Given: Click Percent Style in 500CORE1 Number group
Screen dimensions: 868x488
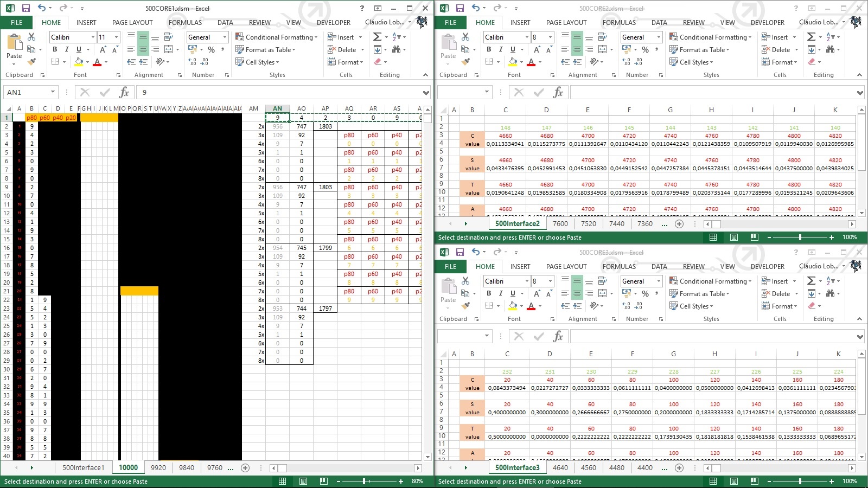Looking at the screenshot, I should [211, 49].
